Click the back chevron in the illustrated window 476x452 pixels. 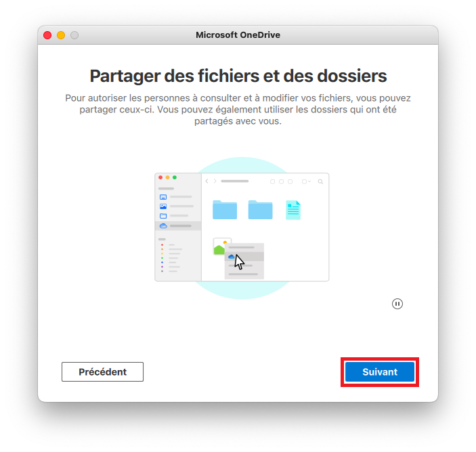pyautogui.click(x=207, y=181)
